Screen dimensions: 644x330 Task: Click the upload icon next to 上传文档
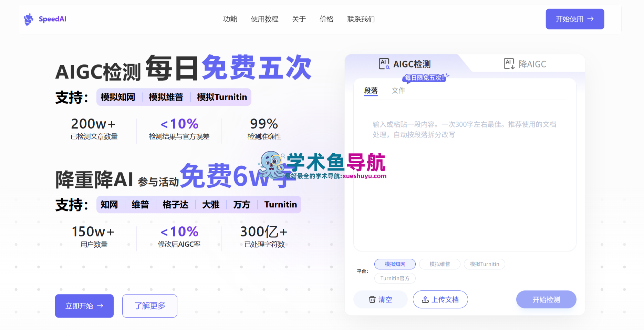click(425, 300)
